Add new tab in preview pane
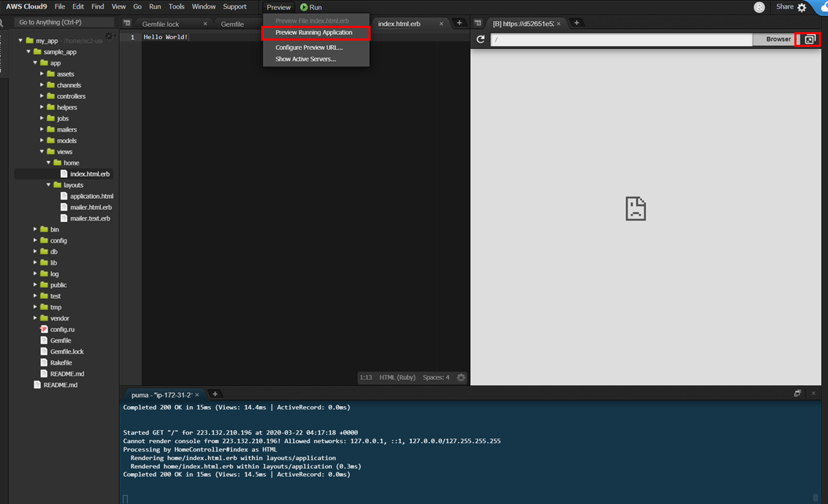The width and height of the screenshot is (828, 504). point(577,22)
